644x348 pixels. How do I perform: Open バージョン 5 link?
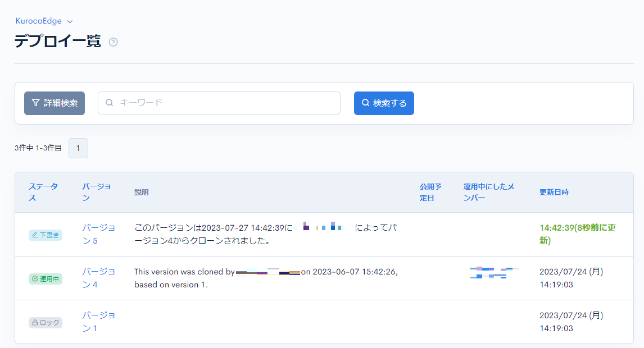pyautogui.click(x=98, y=234)
